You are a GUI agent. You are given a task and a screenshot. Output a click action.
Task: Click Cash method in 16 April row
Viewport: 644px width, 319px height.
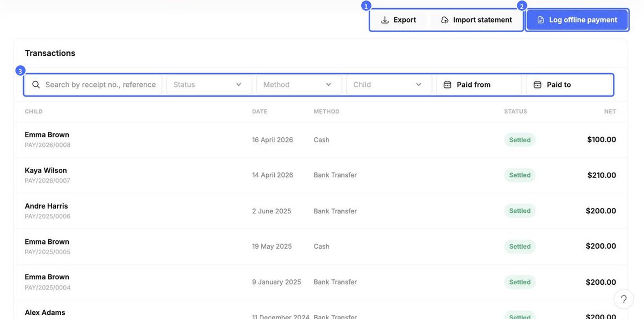pyautogui.click(x=321, y=140)
